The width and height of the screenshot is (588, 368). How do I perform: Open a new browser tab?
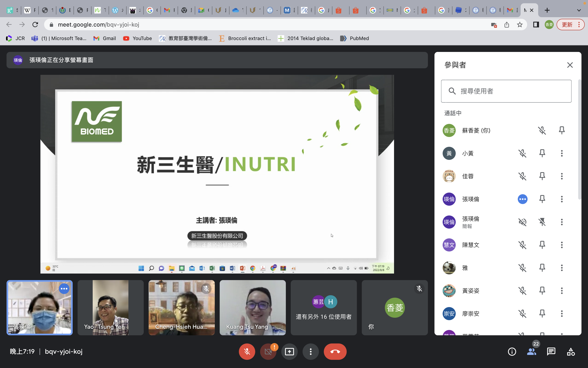547,10
